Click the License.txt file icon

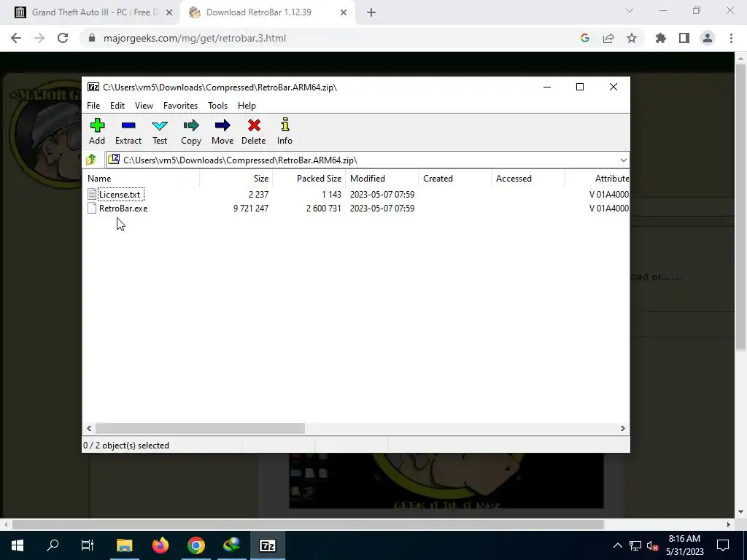pos(92,194)
